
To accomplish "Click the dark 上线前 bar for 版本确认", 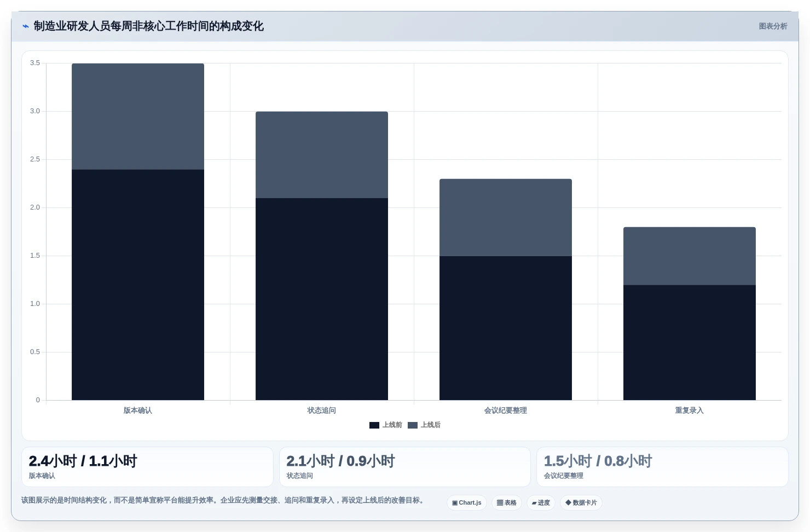I will click(138, 285).
